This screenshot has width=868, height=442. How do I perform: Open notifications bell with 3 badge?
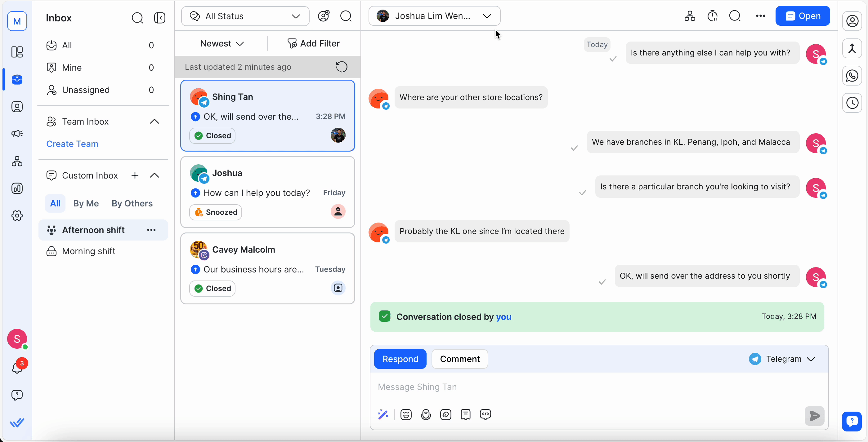pyautogui.click(x=17, y=367)
